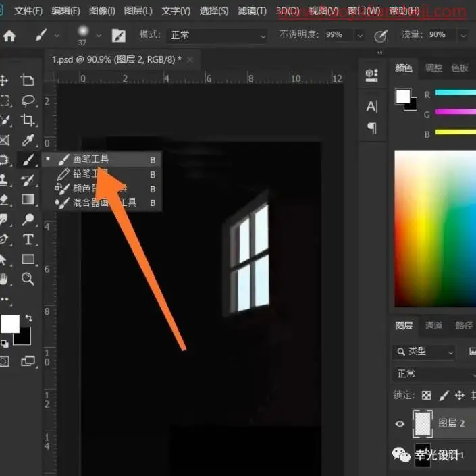Screen dimensions: 476x476
Task: Expand the opacity slider dropdown arrow
Action: click(x=360, y=36)
